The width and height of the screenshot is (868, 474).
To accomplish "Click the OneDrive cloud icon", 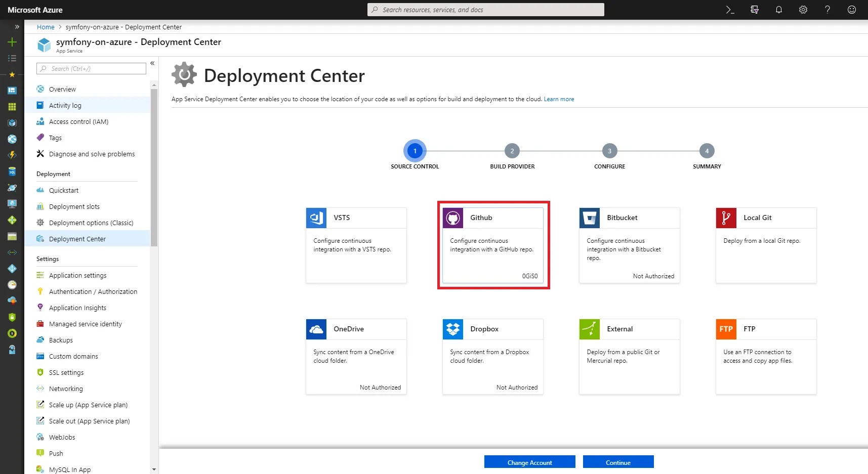I will point(316,329).
